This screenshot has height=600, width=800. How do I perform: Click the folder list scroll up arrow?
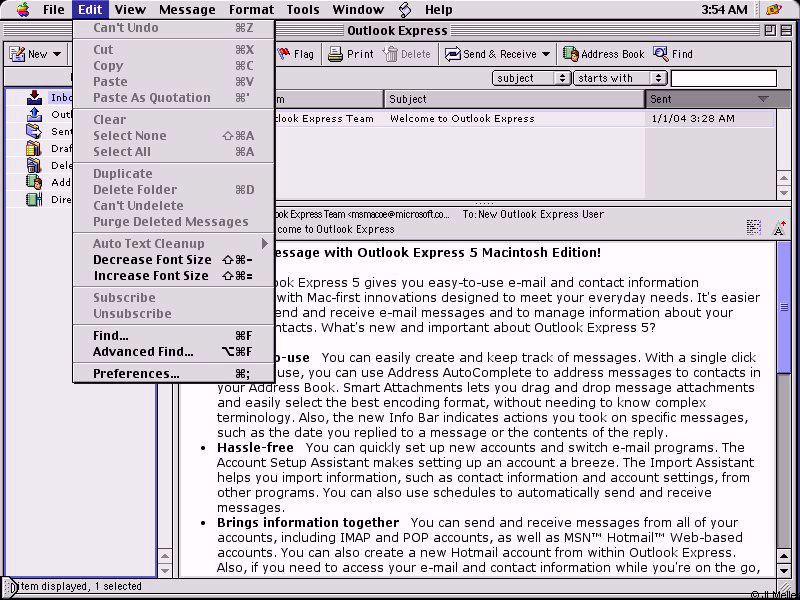[x=165, y=556]
